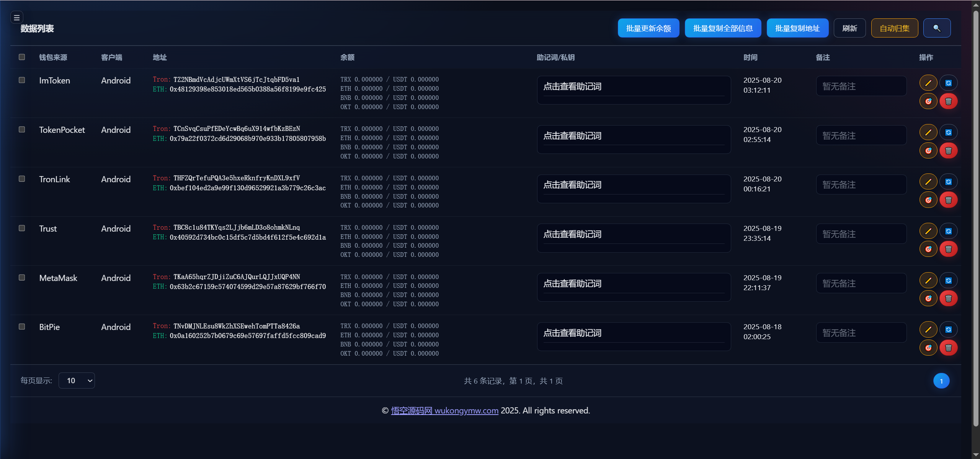Viewport: 980px width, 459px height.
Task: Open the hamburger menu icon
Action: click(16, 18)
